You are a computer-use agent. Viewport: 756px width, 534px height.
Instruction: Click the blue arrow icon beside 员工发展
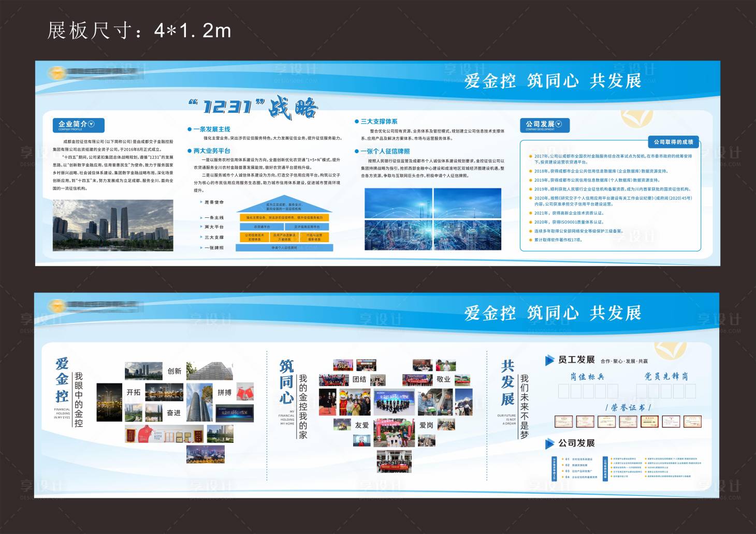tap(549, 360)
